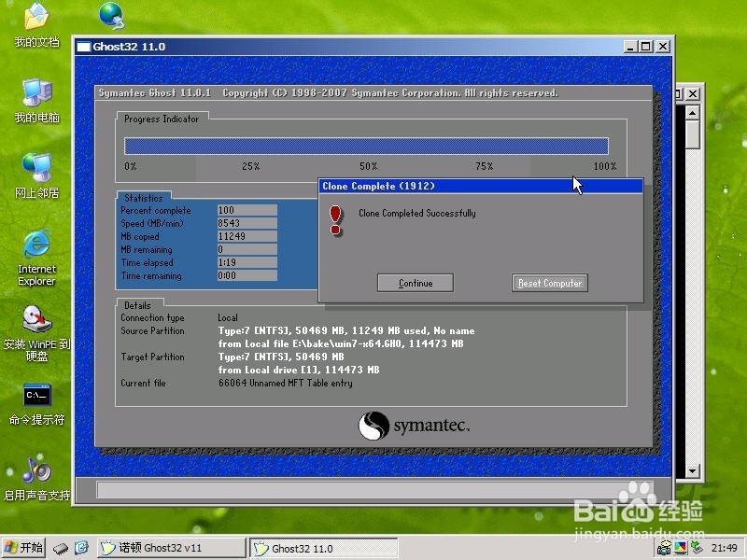Screen dimensions: 747x560
Task: Click the background window scroll up arrow
Action: pyautogui.click(x=692, y=112)
